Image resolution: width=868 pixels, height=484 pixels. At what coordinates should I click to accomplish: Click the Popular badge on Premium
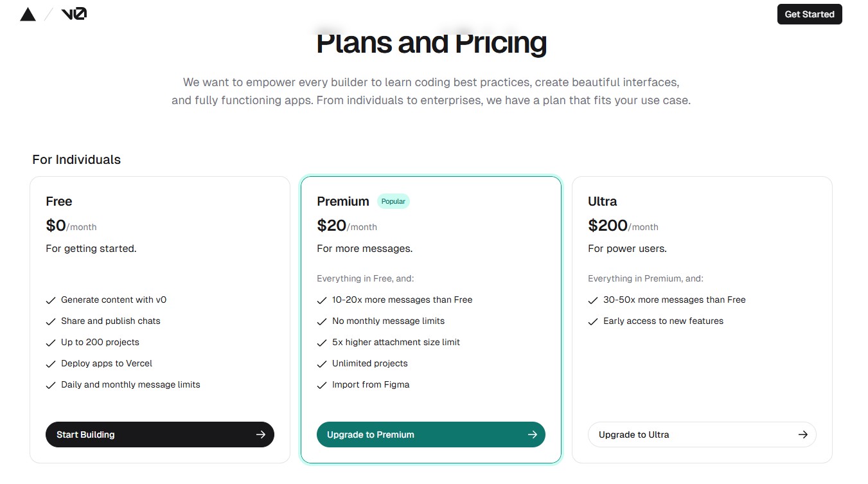tap(393, 201)
